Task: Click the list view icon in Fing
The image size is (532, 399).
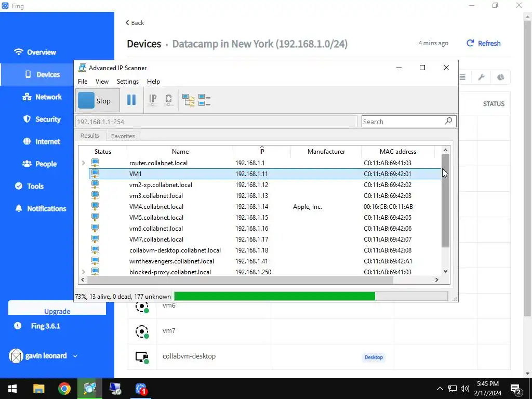Action: (462, 77)
